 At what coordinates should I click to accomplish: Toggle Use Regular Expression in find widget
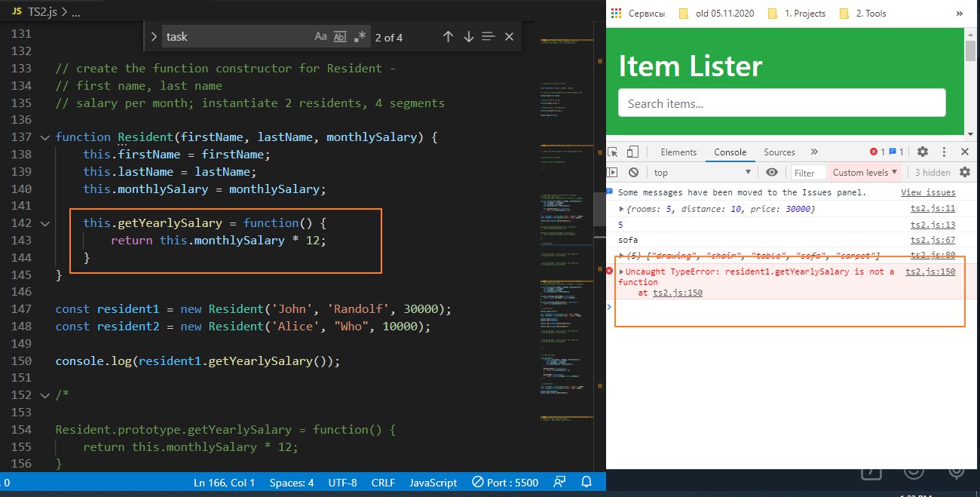click(360, 37)
